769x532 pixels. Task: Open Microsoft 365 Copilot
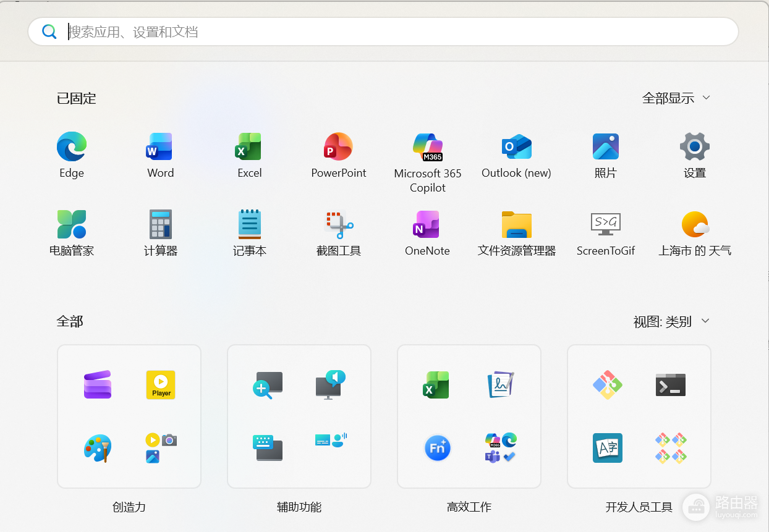pos(428,147)
